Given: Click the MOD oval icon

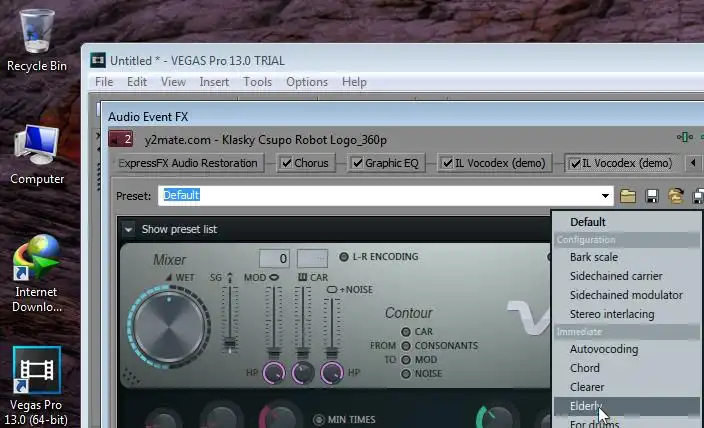Looking at the screenshot, I should click(274, 278).
